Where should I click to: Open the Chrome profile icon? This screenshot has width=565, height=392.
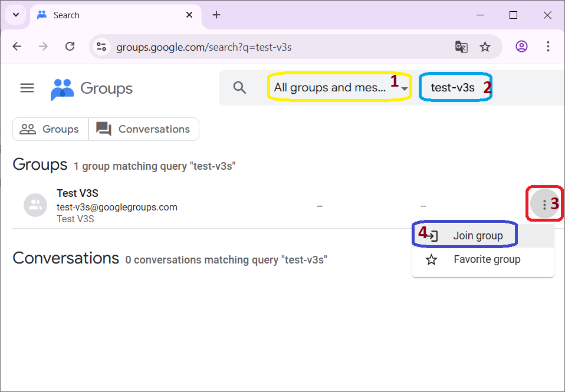pyautogui.click(x=521, y=47)
